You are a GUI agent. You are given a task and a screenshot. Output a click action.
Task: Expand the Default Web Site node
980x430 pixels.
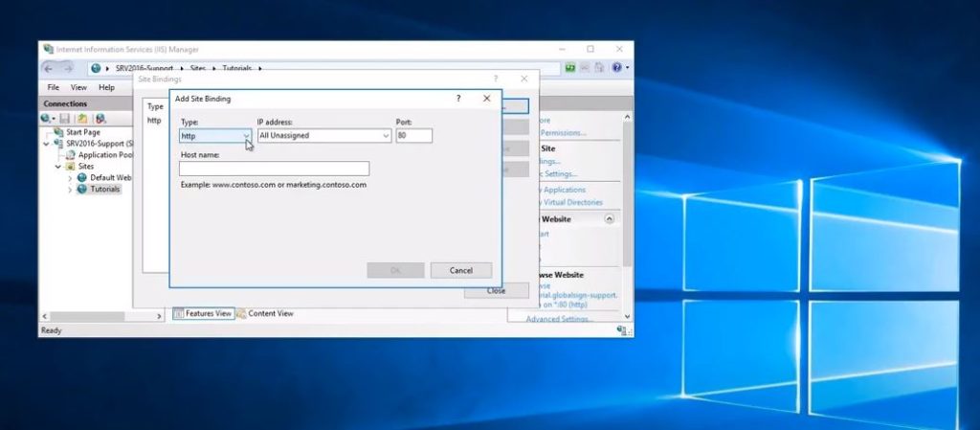(x=70, y=178)
